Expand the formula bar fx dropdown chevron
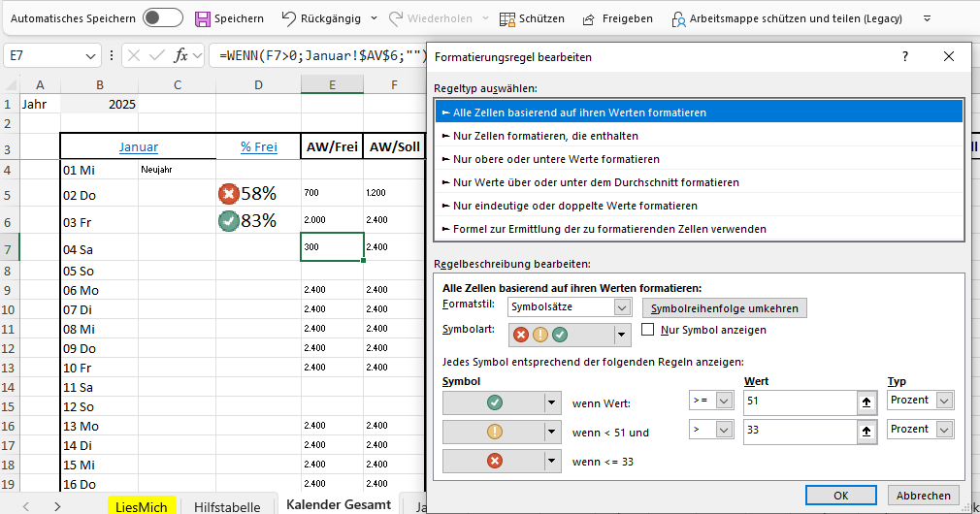Image resolution: width=980 pixels, height=514 pixels. [x=198, y=56]
